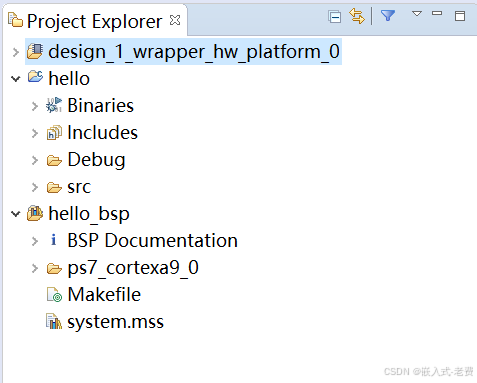Image resolution: width=477 pixels, height=383 pixels.
Task: Collapse the hello project
Action: [x=15, y=79]
